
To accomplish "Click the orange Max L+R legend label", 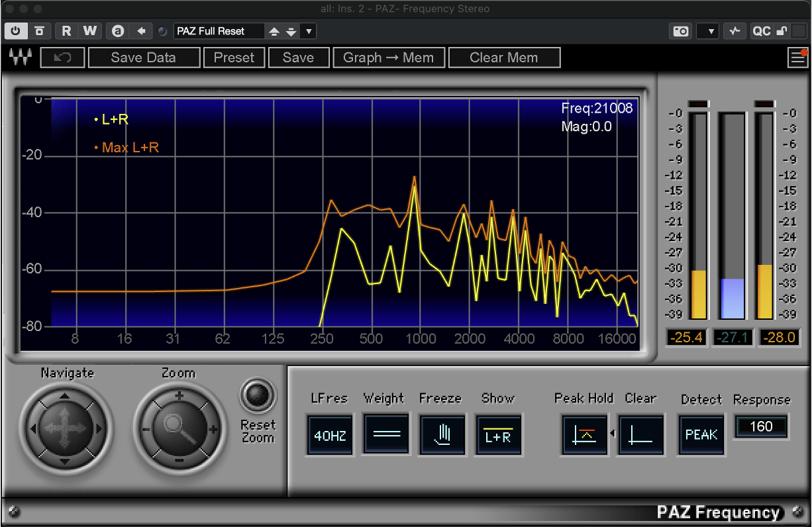I will click(130, 148).
